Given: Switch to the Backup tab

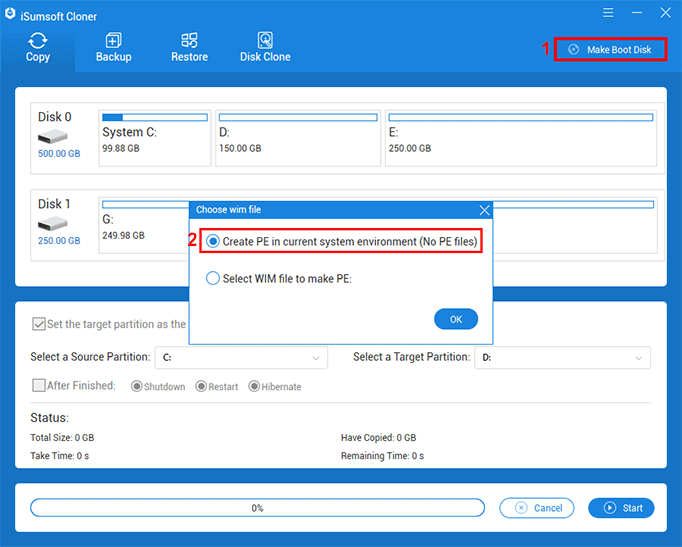Looking at the screenshot, I should coord(114,48).
